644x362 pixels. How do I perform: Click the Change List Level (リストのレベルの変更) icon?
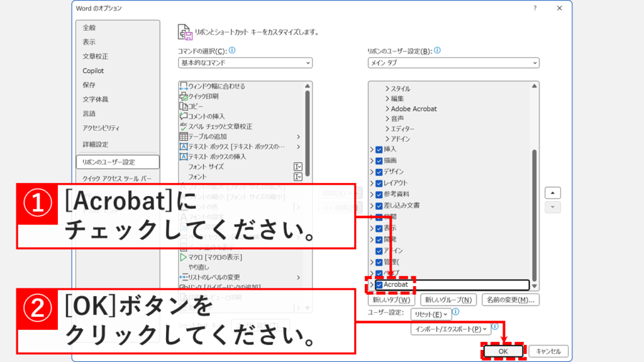point(183,277)
